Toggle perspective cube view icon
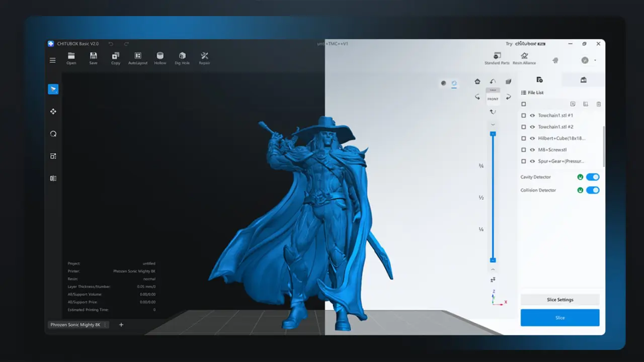 pos(509,81)
